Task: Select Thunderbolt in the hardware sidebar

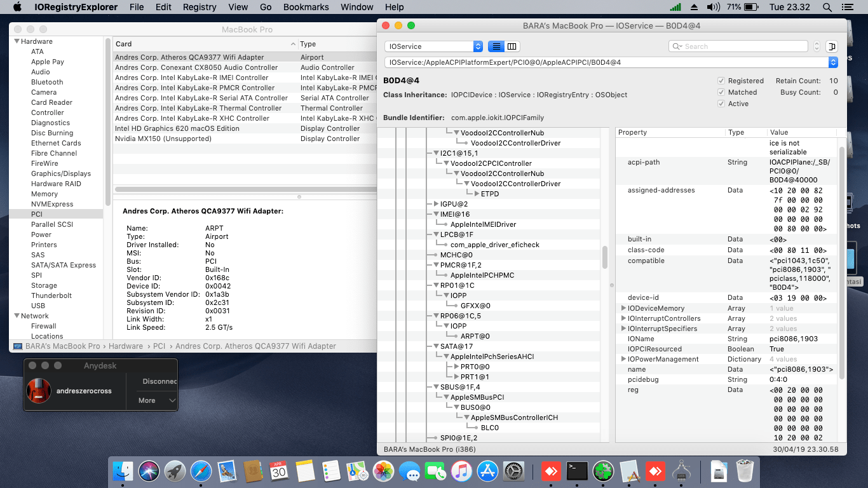Action: (51, 295)
